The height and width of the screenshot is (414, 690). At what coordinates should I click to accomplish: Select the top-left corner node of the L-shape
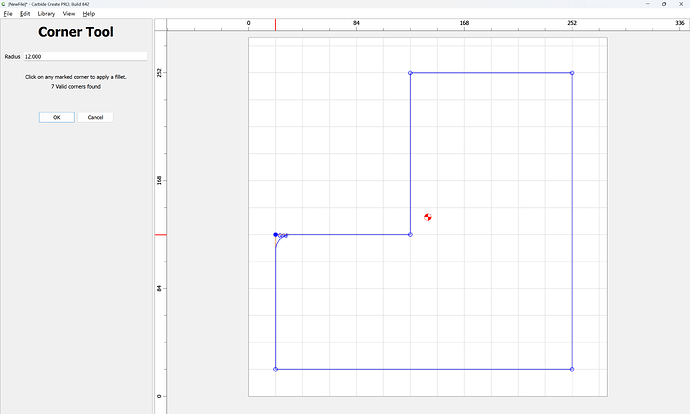[x=410, y=73]
